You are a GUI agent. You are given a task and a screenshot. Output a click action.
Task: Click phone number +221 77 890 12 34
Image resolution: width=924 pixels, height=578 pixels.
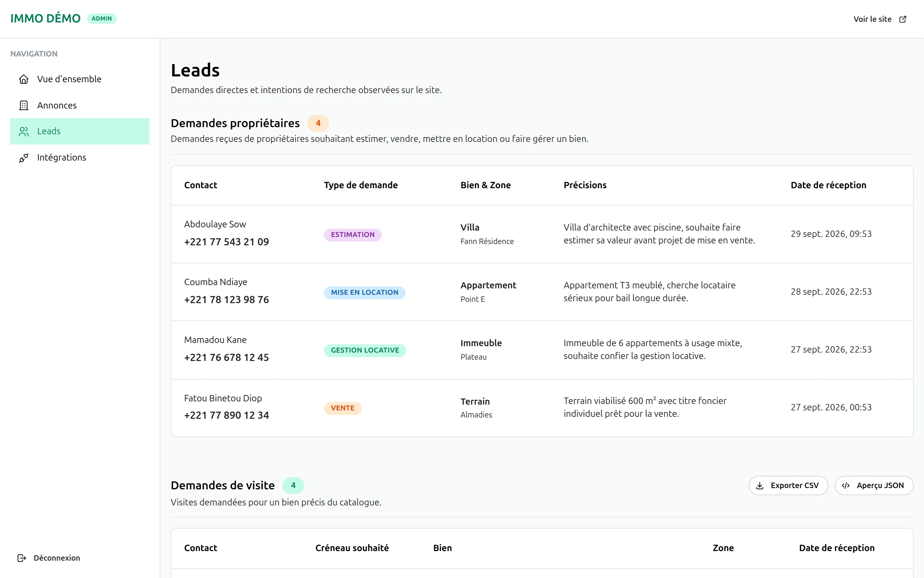coord(227,415)
